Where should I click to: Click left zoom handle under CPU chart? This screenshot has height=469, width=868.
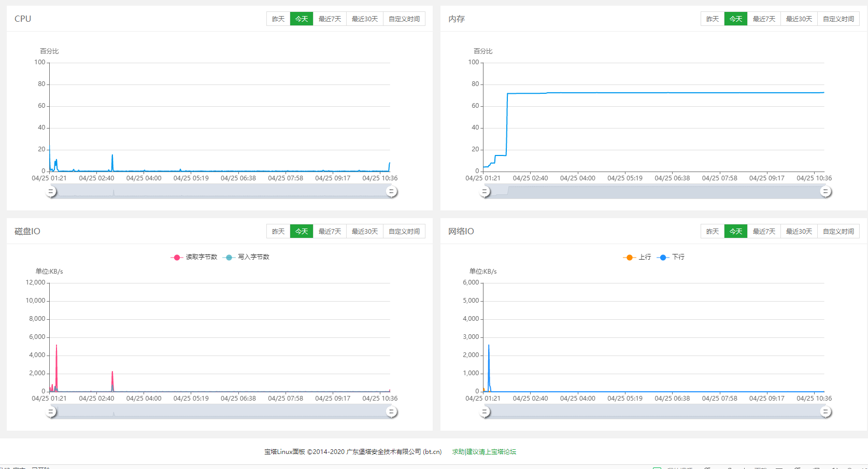click(x=51, y=192)
